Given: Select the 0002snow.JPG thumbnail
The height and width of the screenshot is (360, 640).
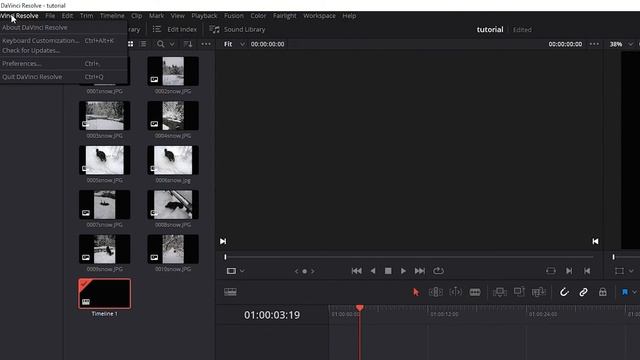Looking at the screenshot, I should point(173,71).
